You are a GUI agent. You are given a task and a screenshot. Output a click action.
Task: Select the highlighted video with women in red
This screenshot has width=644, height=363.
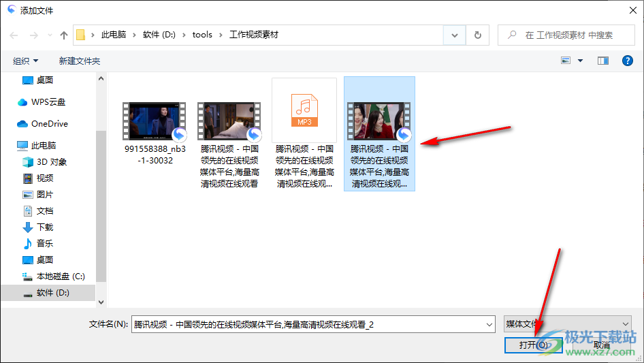379,133
